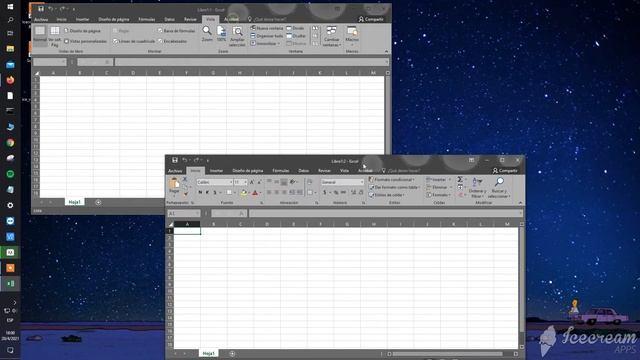Open the Diseño de página tab in front window
Viewport: 640px width, 360px height.
[248, 171]
